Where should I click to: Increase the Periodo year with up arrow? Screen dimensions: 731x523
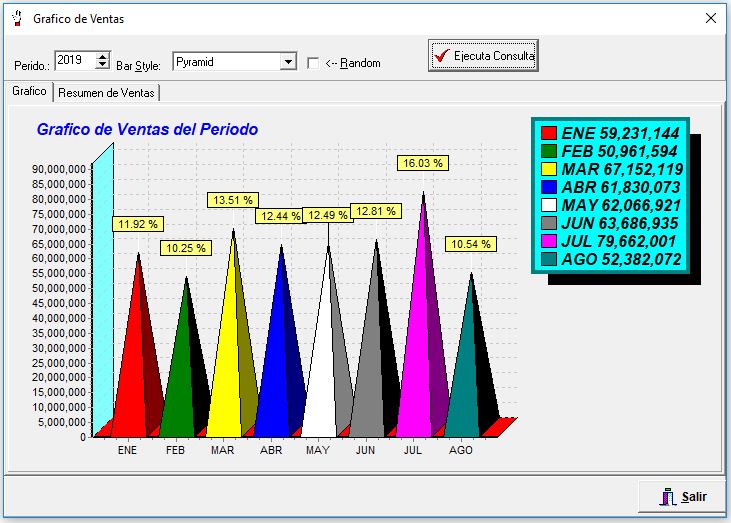[102, 57]
